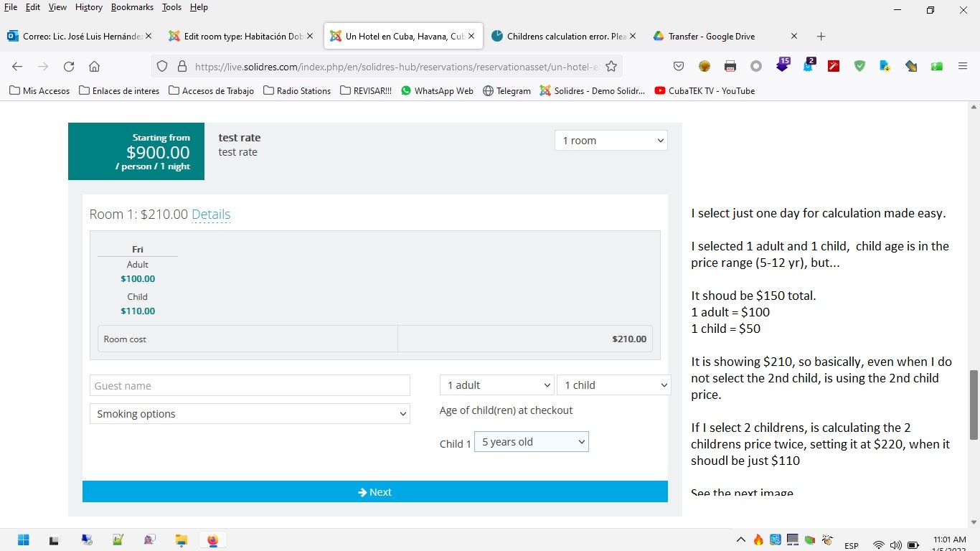Expand the '1 room' quantity dropdown
The width and height of the screenshot is (980, 551).
point(611,141)
